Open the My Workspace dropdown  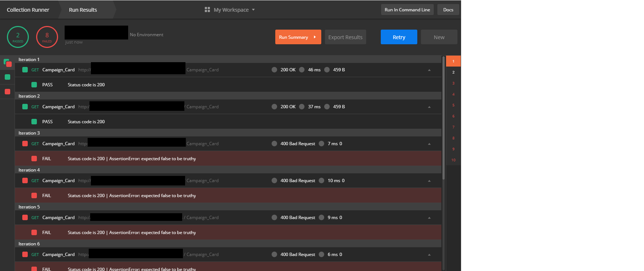[x=230, y=10]
